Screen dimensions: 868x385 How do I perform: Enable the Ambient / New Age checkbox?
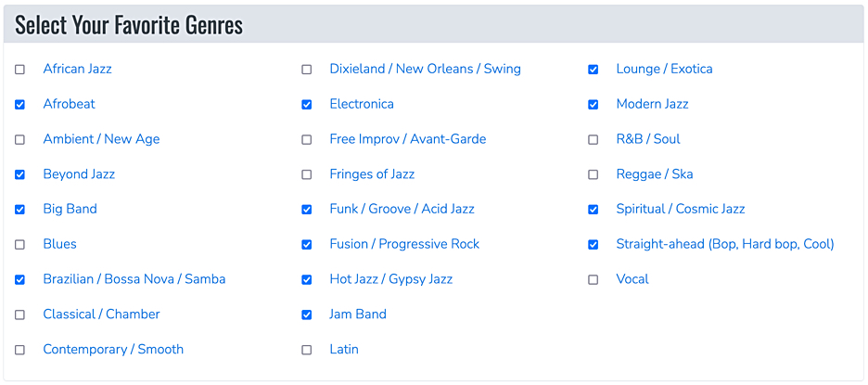pos(19,139)
